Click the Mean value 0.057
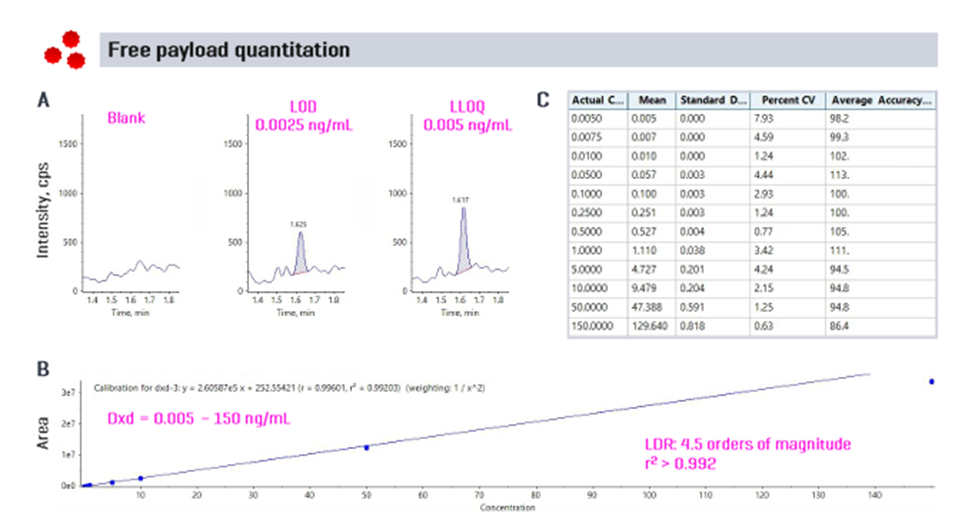This screenshot has height=513, width=975. (x=644, y=175)
